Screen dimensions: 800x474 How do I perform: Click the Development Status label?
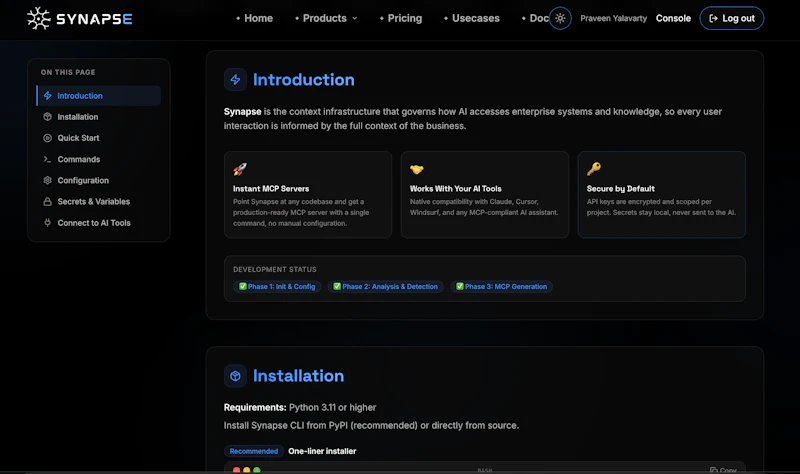274,269
